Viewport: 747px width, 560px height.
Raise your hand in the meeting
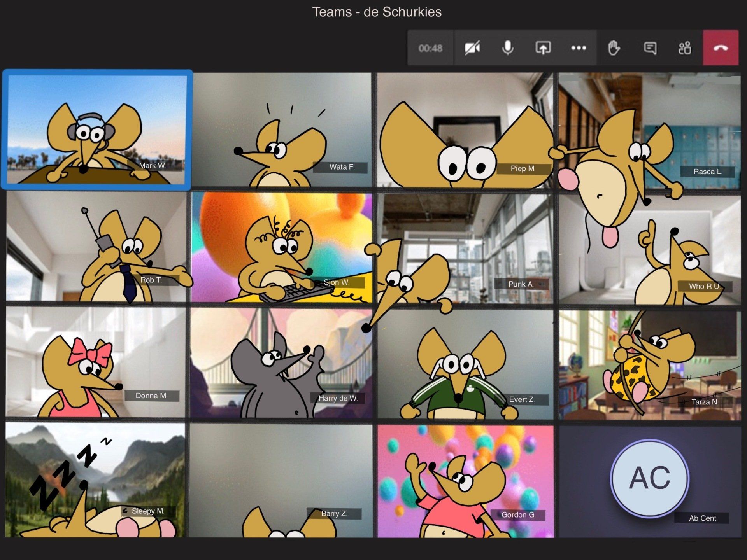tap(614, 48)
